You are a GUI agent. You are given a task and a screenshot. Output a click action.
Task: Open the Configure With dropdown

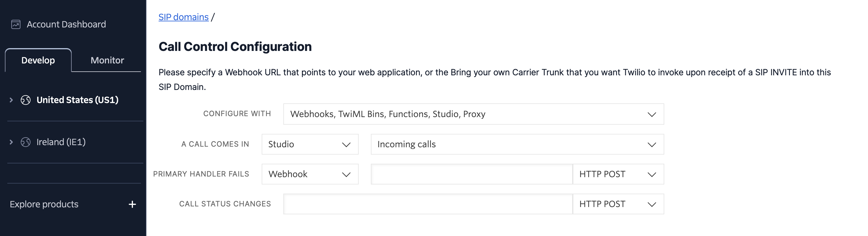coord(473,114)
